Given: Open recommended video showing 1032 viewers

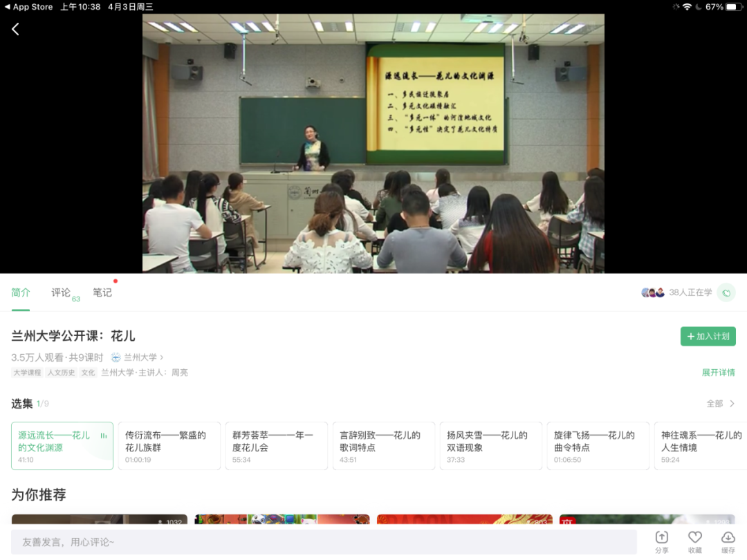Looking at the screenshot, I should click(x=99, y=519).
